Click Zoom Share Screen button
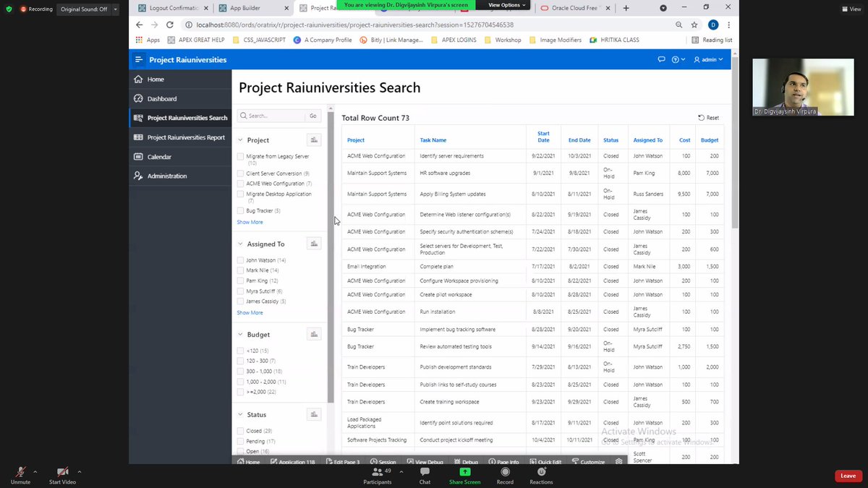 464,475
